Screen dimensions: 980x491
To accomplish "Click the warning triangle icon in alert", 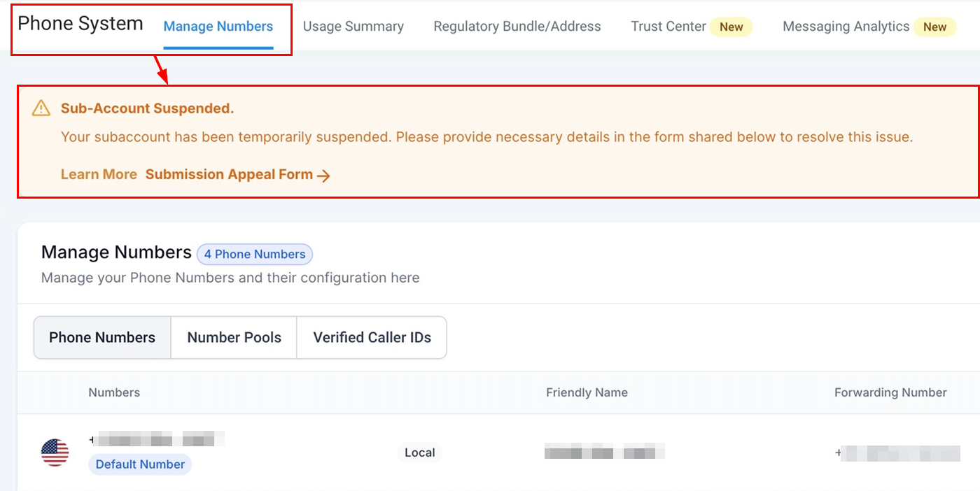I will (x=41, y=108).
